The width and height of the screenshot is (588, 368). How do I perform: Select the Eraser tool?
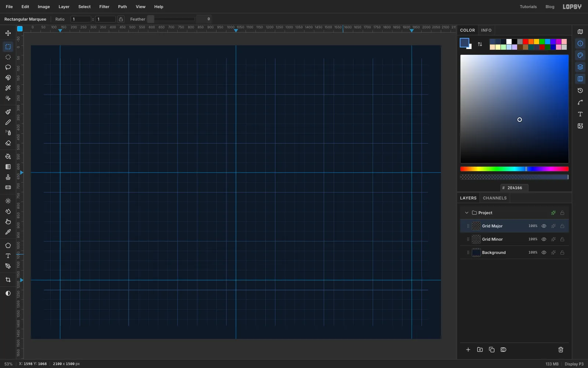[8, 143]
